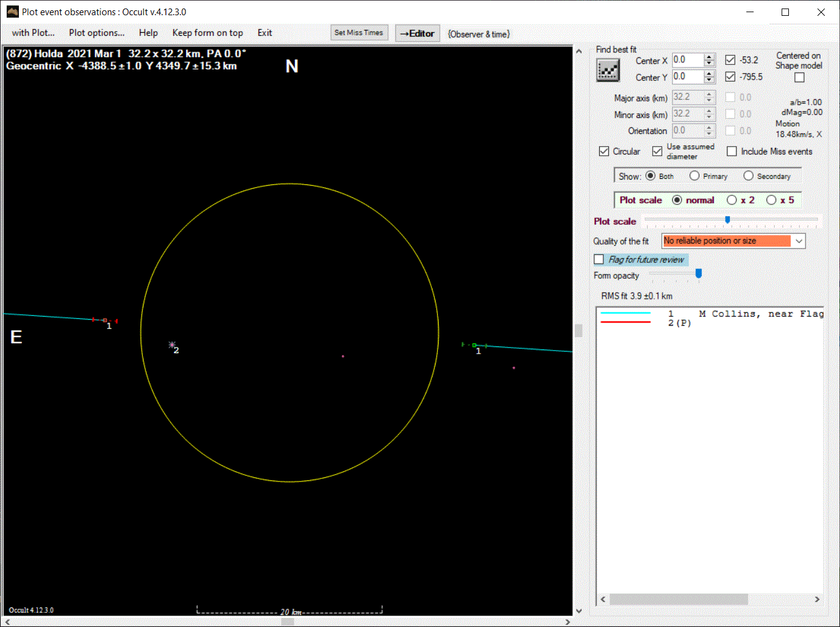Open the Help menu
840x627 pixels.
tap(148, 33)
